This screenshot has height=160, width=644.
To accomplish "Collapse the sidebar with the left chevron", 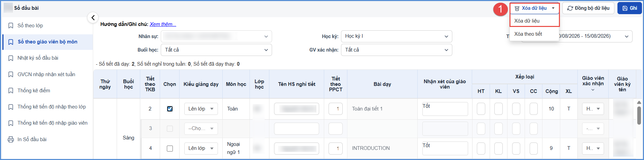I will coord(93,18).
